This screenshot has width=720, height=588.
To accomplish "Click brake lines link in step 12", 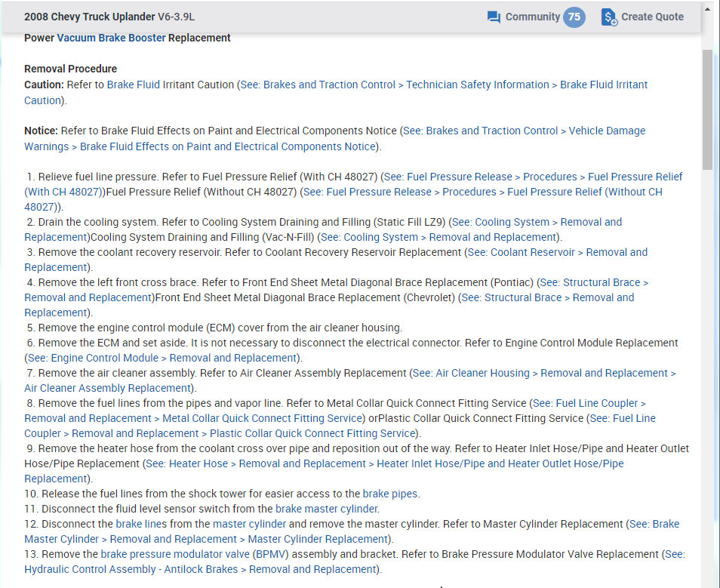I will click(141, 525).
